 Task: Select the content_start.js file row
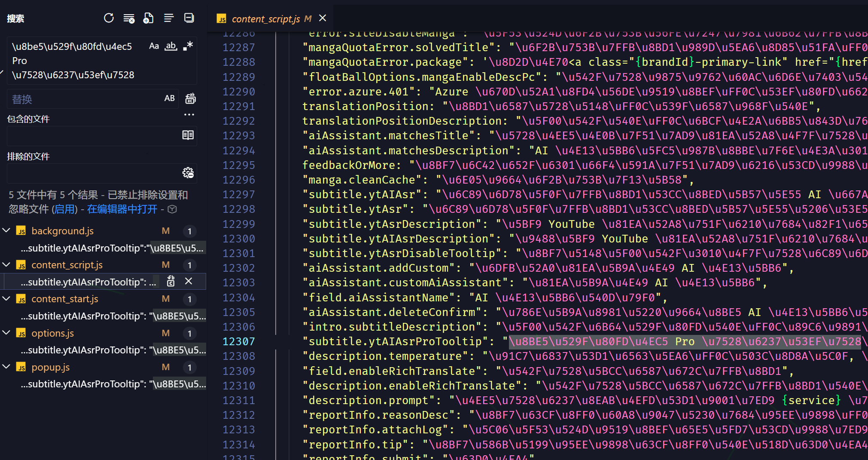tap(103, 299)
